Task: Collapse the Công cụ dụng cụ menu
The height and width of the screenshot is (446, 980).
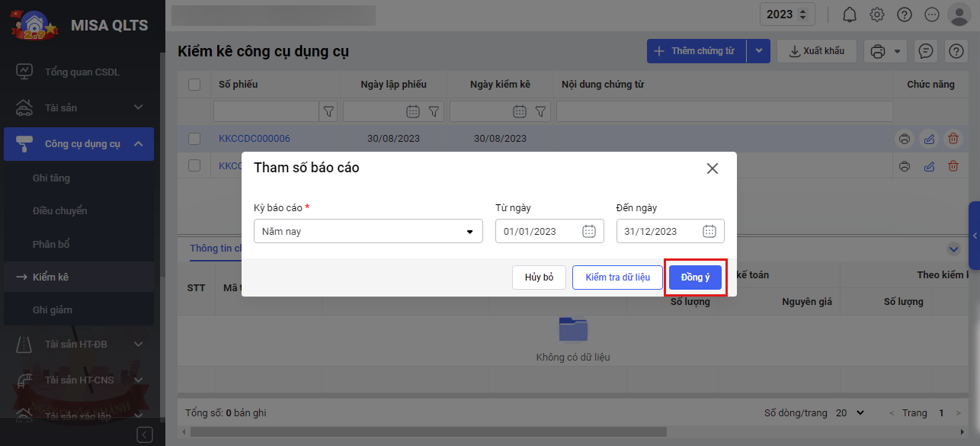Action: point(138,144)
